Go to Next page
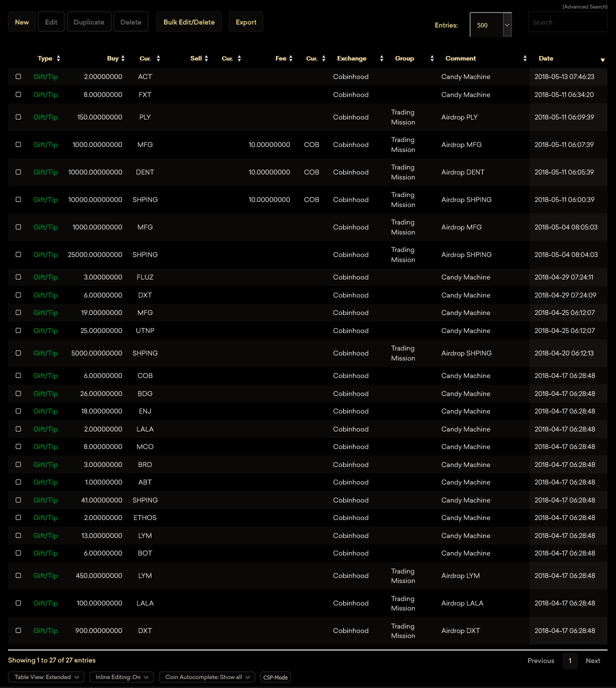Image resolution: width=616 pixels, height=688 pixels. pos(593,660)
